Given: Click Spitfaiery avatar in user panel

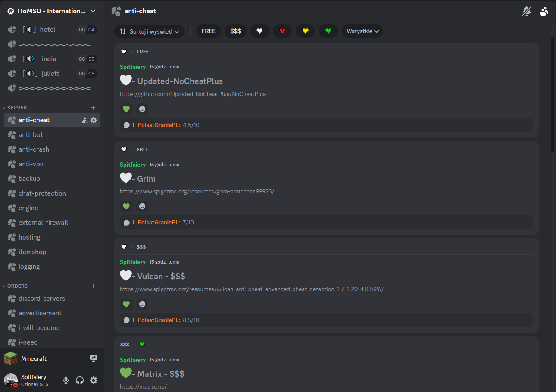Looking at the screenshot, I should (x=11, y=380).
